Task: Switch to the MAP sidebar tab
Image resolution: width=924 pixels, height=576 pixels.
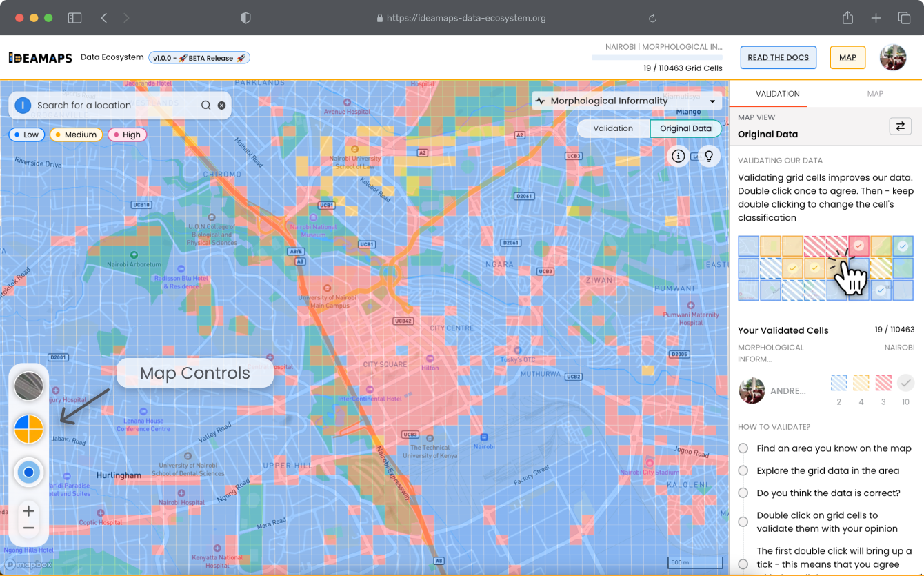Action: coord(874,94)
